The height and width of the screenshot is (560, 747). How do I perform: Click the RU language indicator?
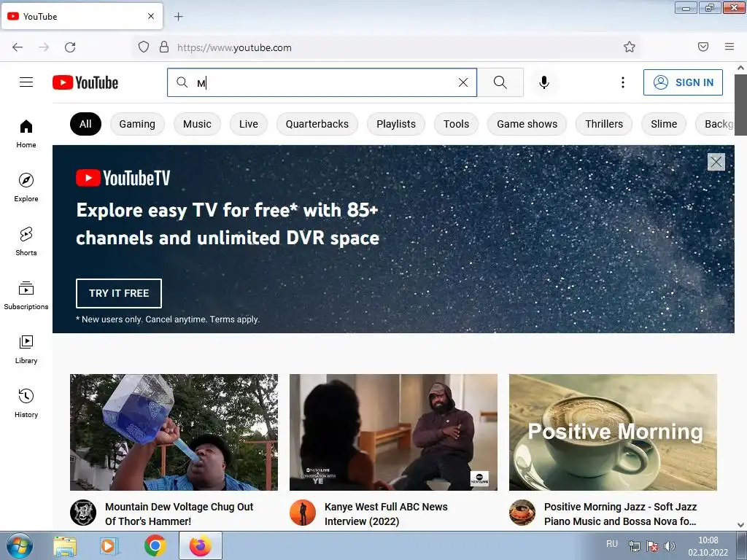(x=612, y=544)
